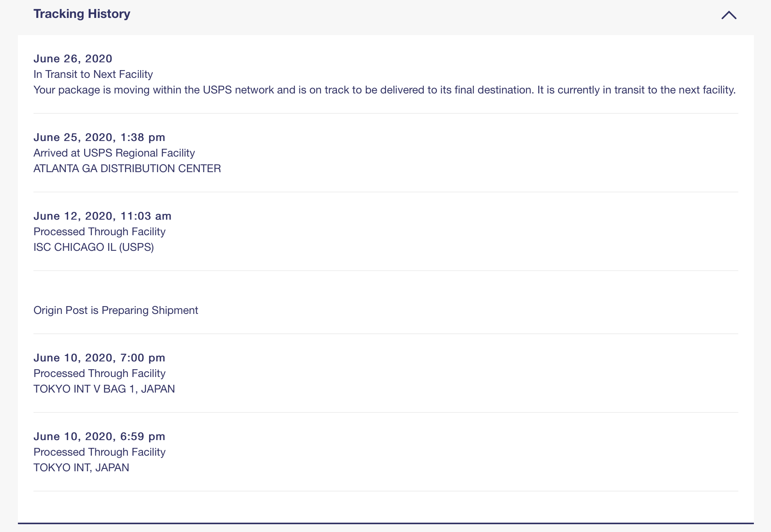Click the Tracking History heading
The image size is (771, 532).
coord(82,14)
